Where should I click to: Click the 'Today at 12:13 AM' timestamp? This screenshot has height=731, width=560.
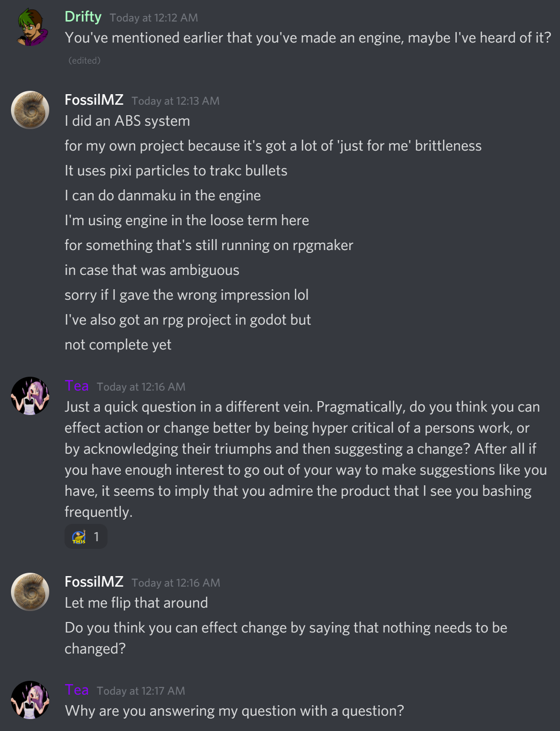tap(175, 101)
